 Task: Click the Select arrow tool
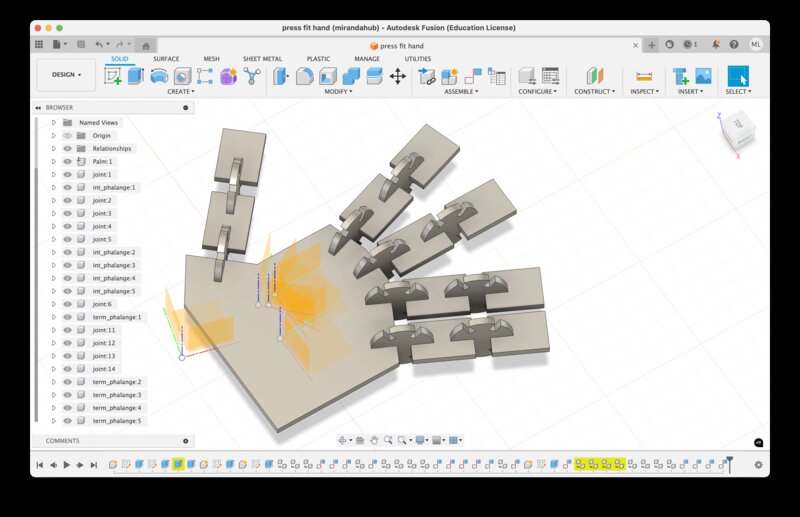(738, 76)
